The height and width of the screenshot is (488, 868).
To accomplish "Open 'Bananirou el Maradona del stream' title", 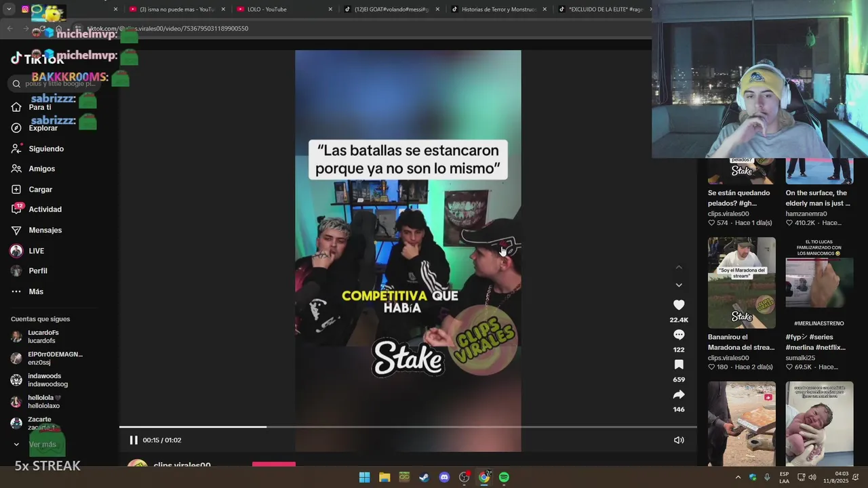I will click(741, 342).
